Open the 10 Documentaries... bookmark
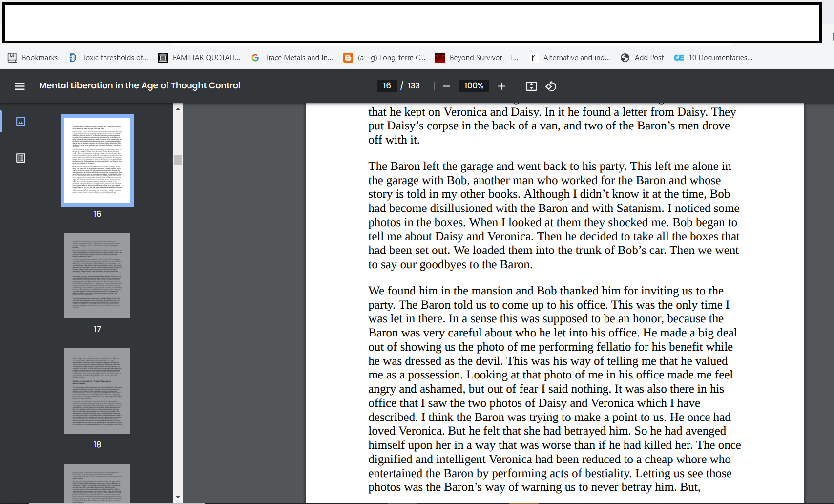The height and width of the screenshot is (504, 834). pos(713,58)
